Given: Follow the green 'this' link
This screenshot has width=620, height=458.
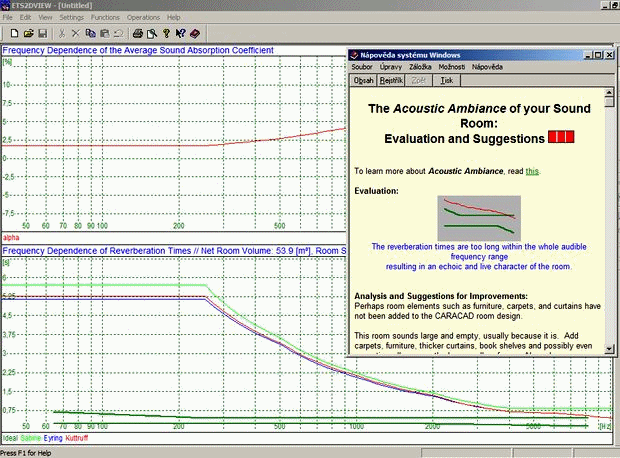Looking at the screenshot, I should (532, 171).
